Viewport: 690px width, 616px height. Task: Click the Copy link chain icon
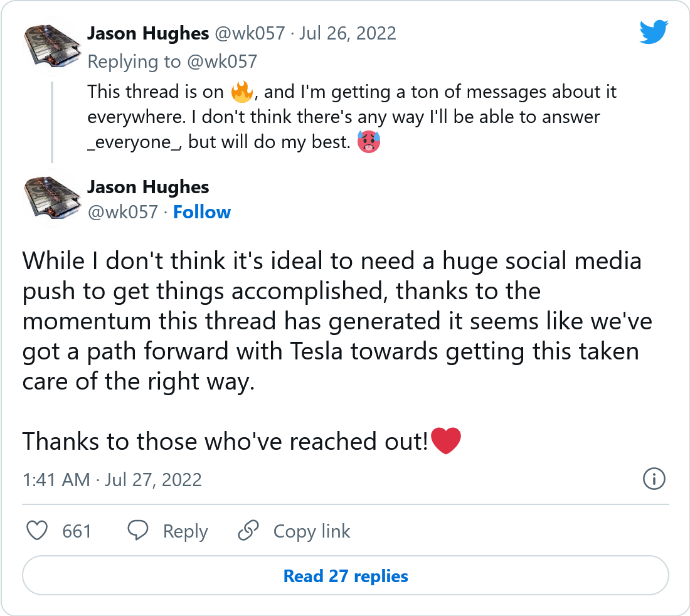(248, 531)
